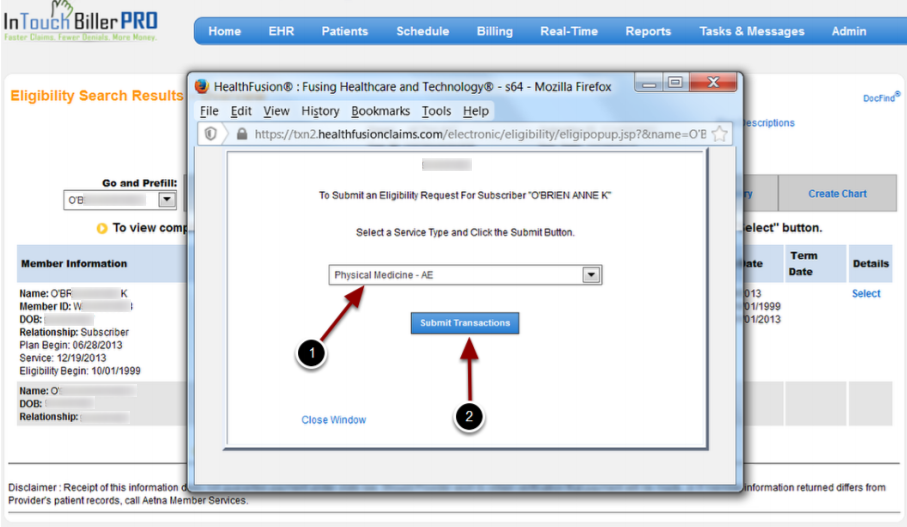Open the Tools menu in Firefox
Image resolution: width=907 pixels, height=527 pixels.
436,111
